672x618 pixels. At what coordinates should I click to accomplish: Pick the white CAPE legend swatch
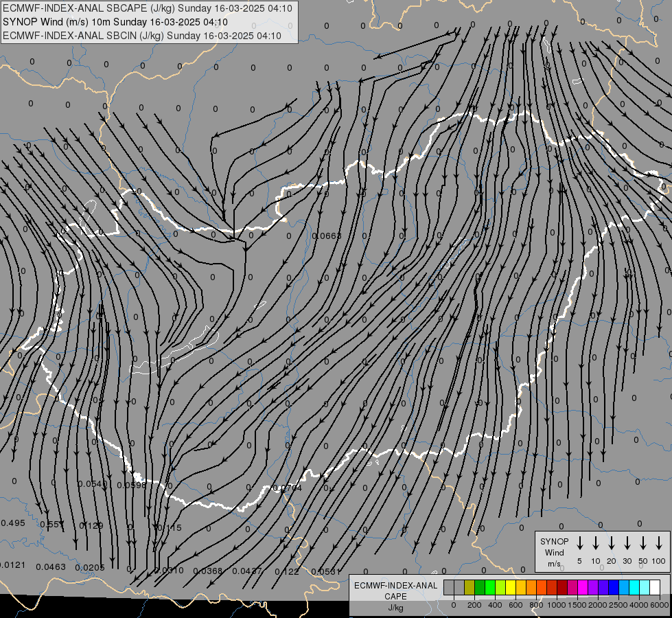(x=656, y=587)
